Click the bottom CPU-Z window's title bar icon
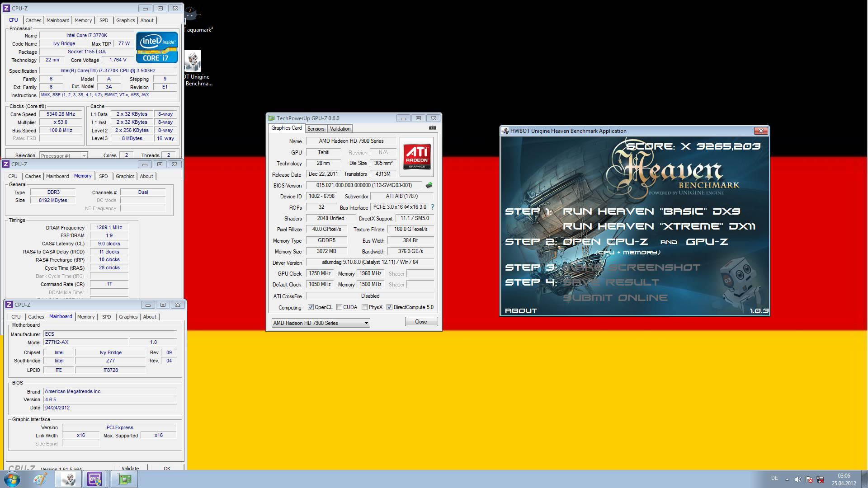This screenshot has width=868, height=488. tap(9, 305)
